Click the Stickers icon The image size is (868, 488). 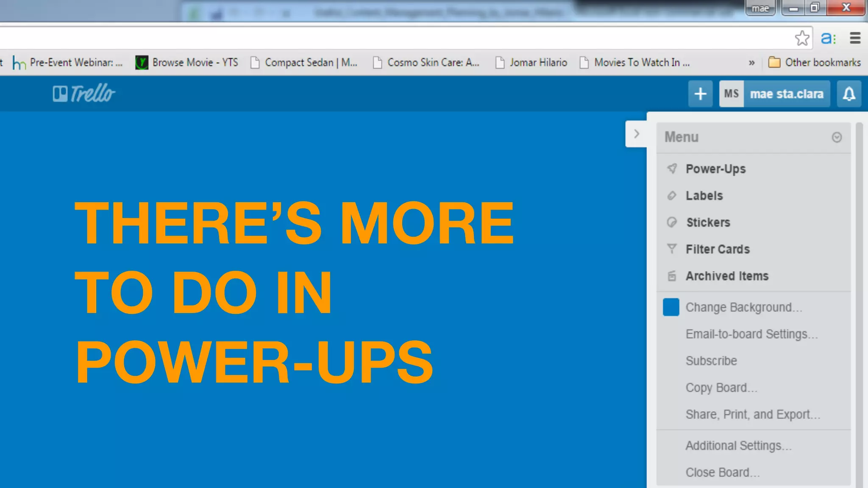point(672,222)
